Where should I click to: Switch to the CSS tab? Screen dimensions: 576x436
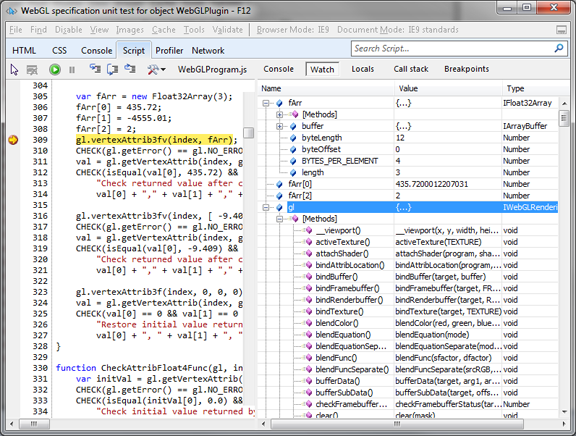(60, 50)
